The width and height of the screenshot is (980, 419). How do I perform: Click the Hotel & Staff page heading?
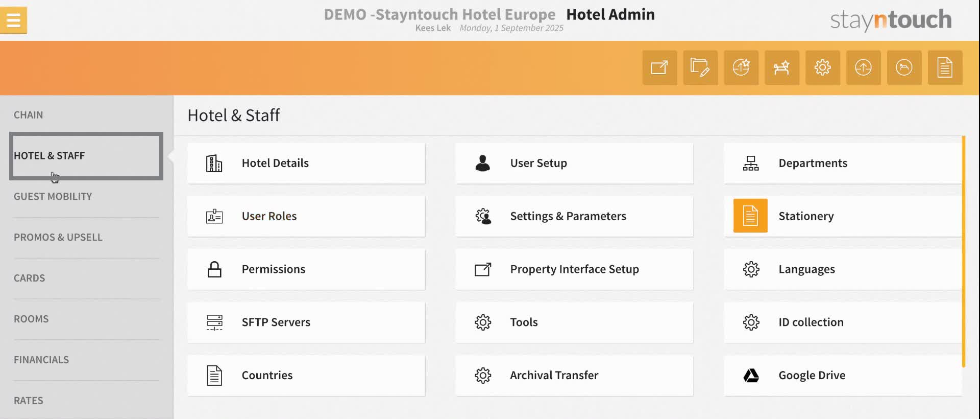234,115
